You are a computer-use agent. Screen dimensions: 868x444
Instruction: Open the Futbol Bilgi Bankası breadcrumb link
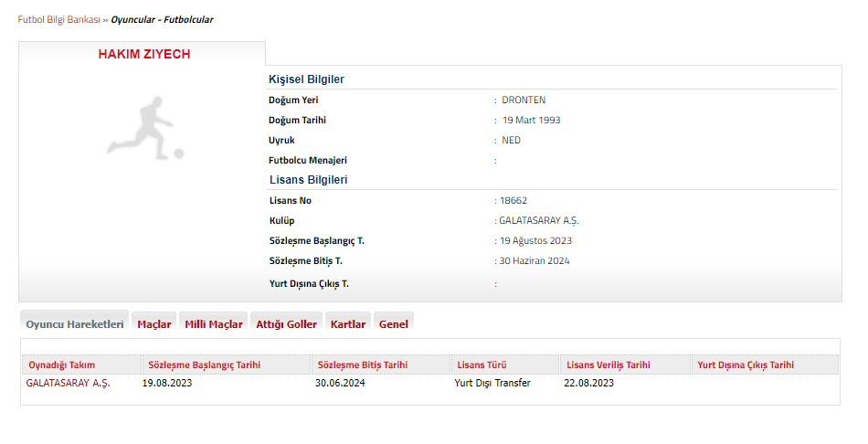tap(58, 19)
